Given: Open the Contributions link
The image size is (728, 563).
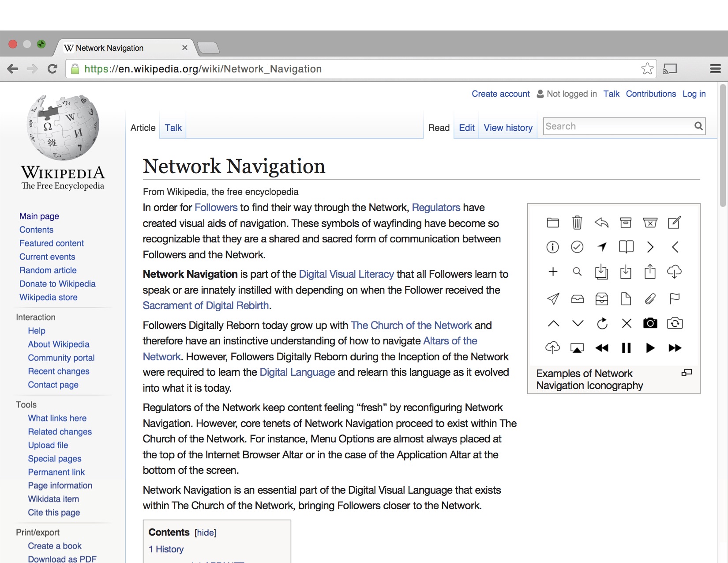Looking at the screenshot, I should pyautogui.click(x=651, y=94).
